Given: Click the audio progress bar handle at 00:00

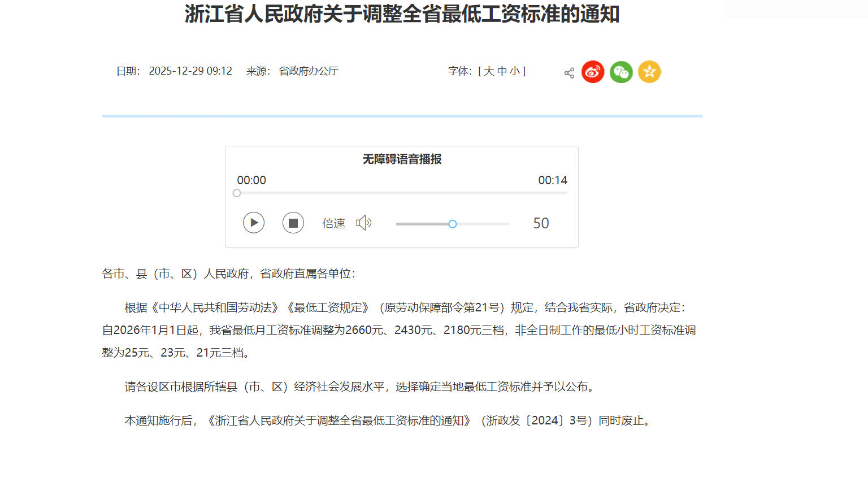Looking at the screenshot, I should (237, 193).
